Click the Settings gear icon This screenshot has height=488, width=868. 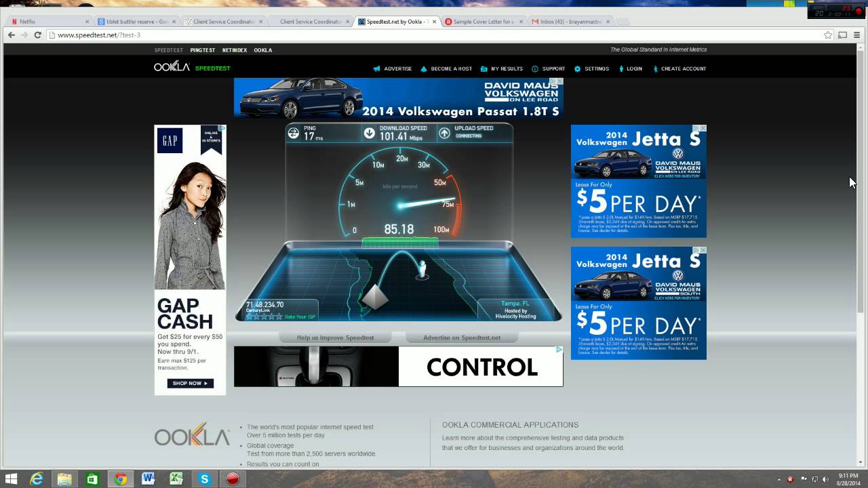pos(578,68)
